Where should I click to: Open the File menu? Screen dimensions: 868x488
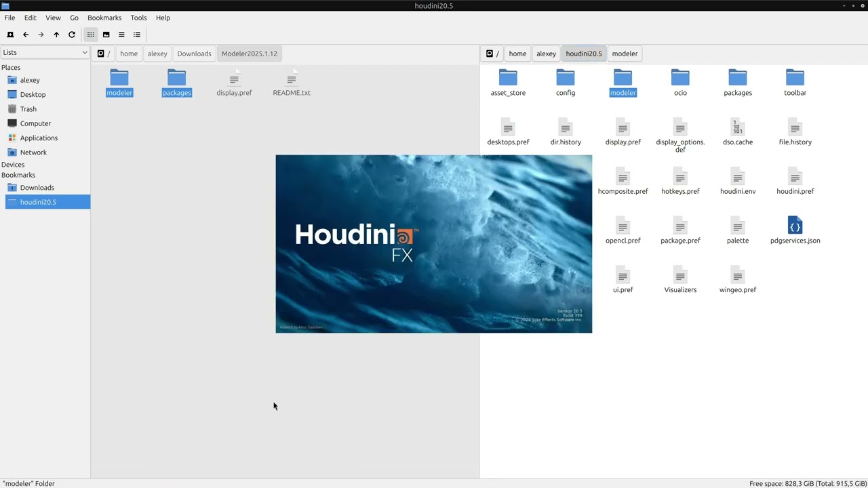click(x=9, y=18)
